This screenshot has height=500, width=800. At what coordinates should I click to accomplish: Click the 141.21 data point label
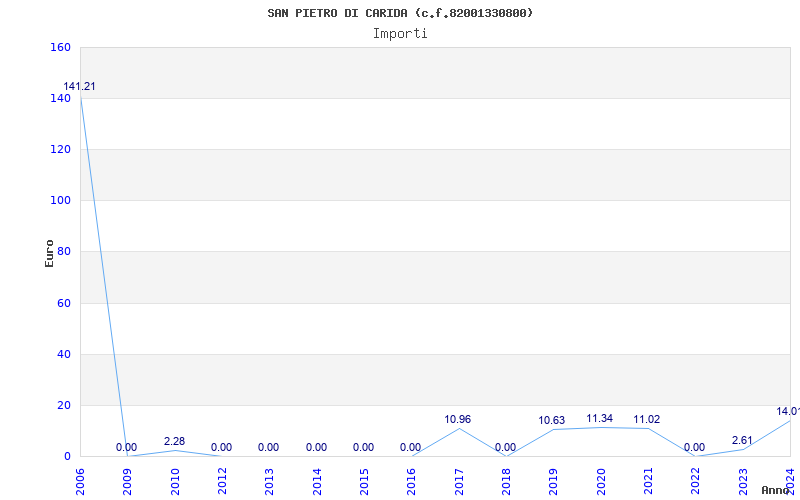(x=80, y=86)
